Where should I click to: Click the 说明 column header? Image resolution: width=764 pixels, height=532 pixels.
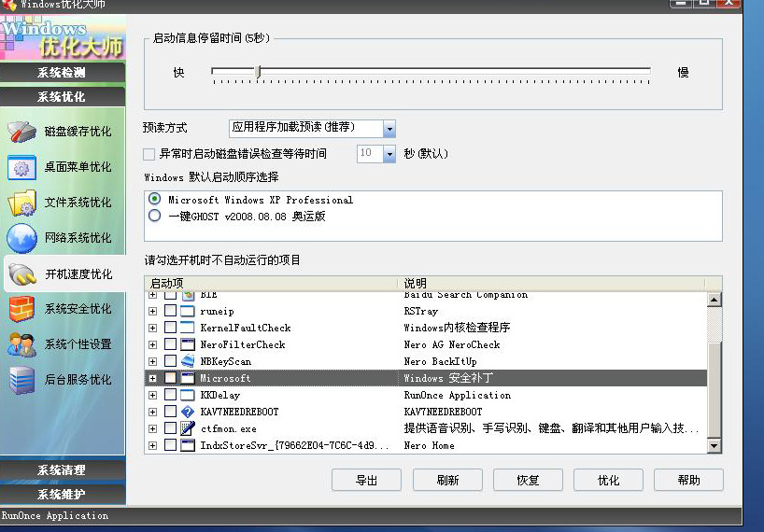552,284
